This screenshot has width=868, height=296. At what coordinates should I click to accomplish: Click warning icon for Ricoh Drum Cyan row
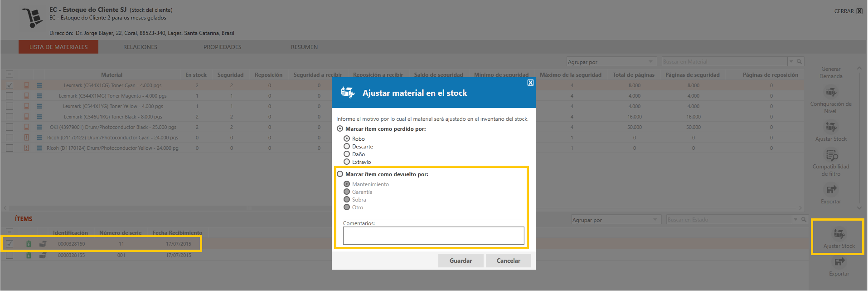(x=27, y=138)
